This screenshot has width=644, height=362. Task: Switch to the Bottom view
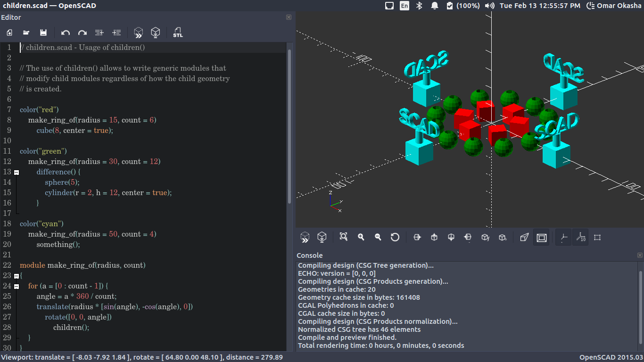pos(451,237)
